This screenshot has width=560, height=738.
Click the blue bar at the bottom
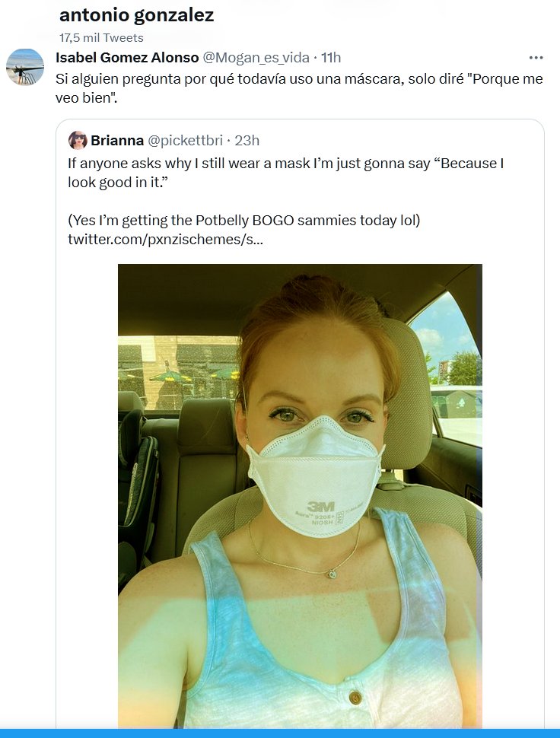click(280, 733)
